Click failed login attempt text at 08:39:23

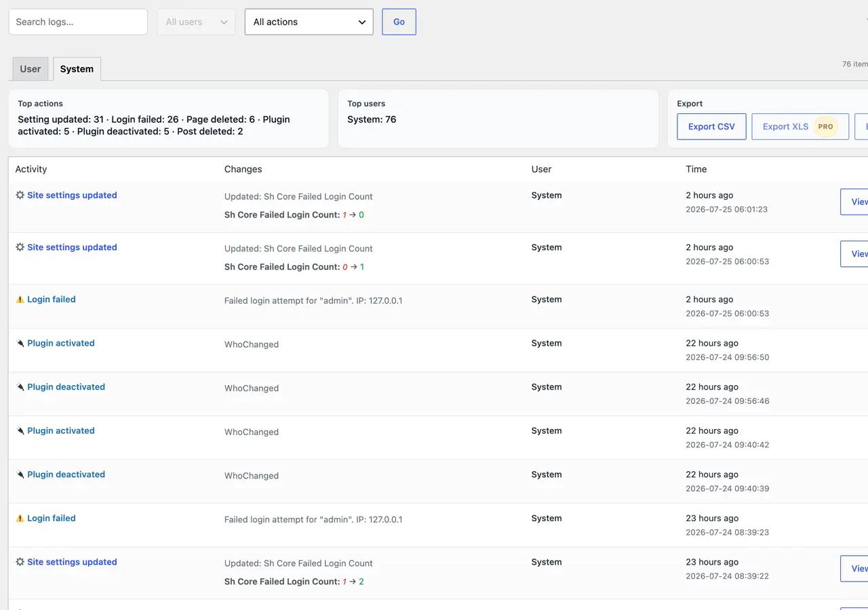tap(313, 520)
